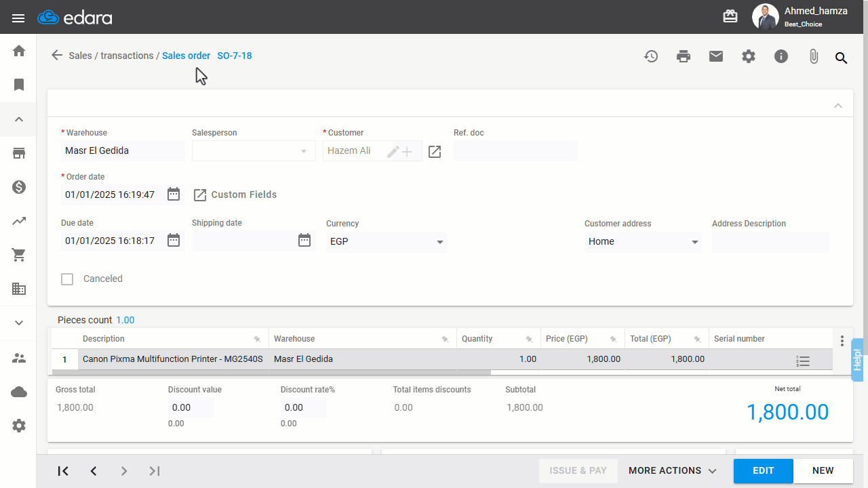Viewport: 868px width, 488px height.
Task: Open the settings gear in the sidebar
Action: pyautogui.click(x=19, y=426)
